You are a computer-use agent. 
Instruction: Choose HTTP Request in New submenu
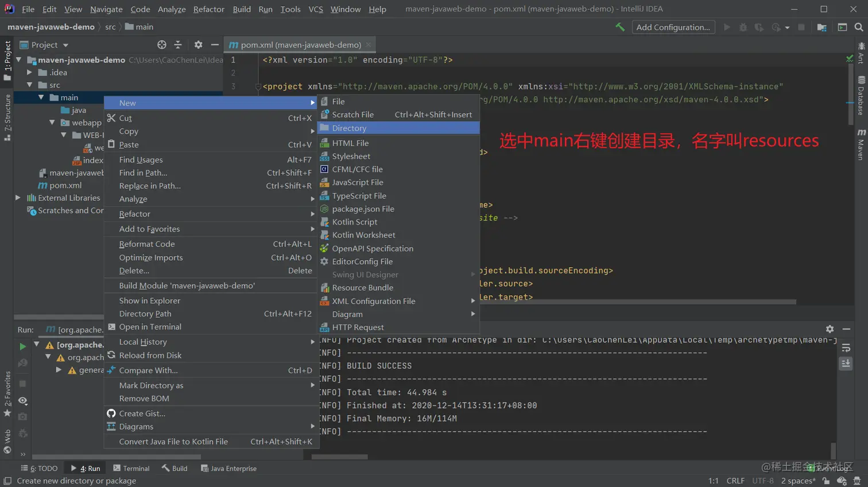click(398, 327)
